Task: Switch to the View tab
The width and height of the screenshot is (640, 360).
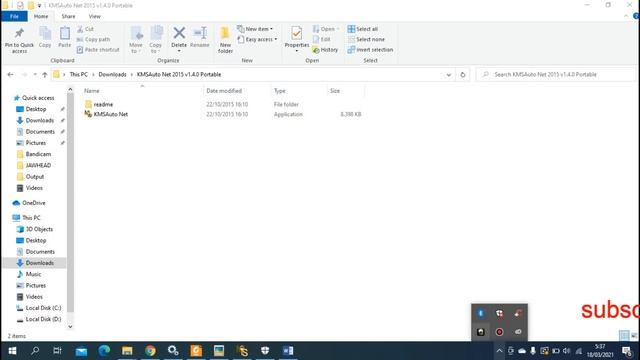Action: coord(94,16)
